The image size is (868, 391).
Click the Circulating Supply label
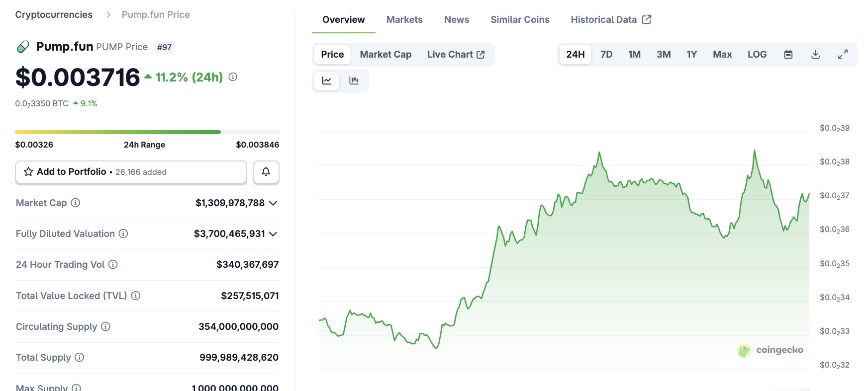(56, 326)
